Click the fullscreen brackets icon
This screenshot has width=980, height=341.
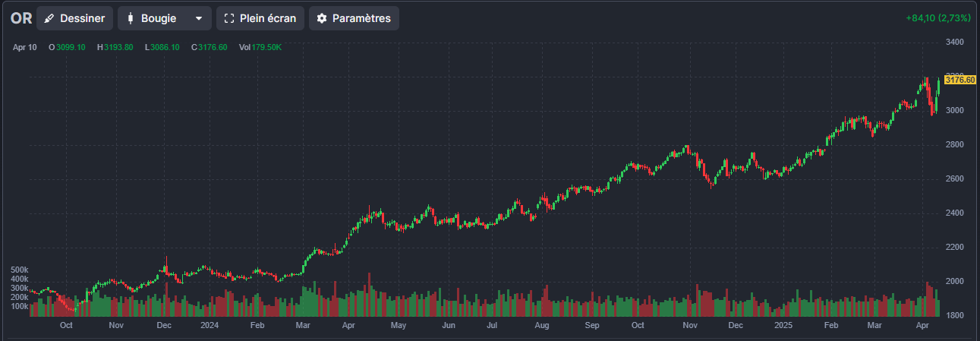229,18
